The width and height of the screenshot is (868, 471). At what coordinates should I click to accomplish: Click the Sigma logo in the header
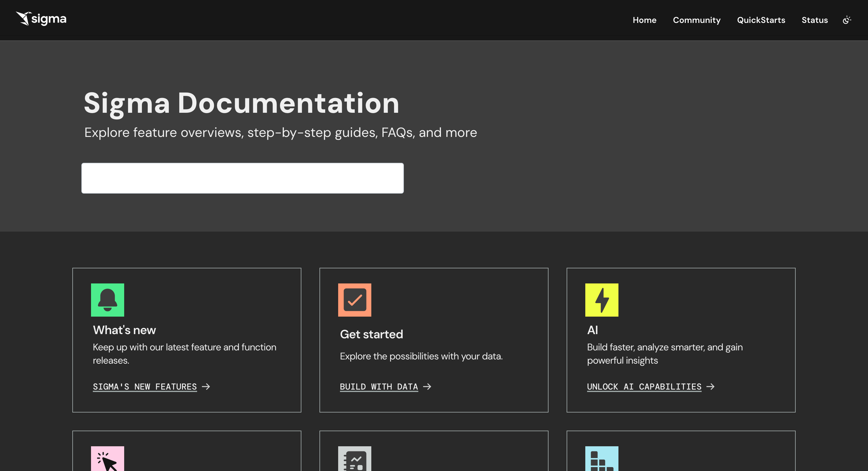pos(41,18)
